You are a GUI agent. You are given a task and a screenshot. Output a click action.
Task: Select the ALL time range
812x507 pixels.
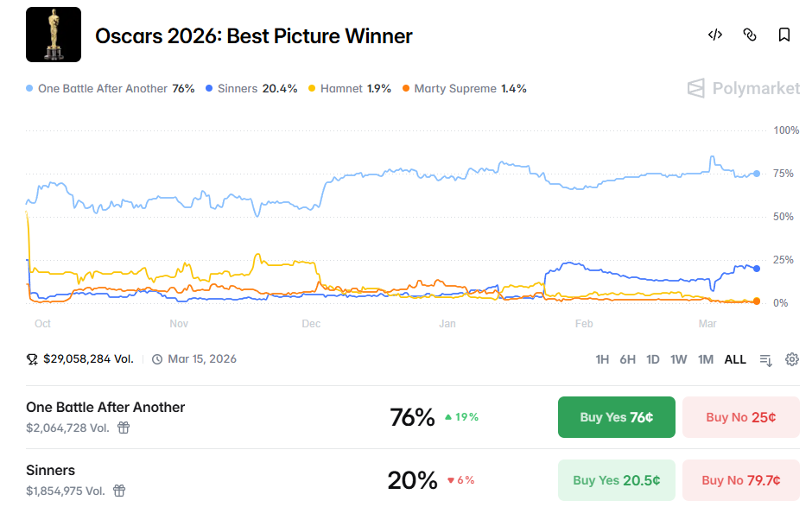pos(735,359)
